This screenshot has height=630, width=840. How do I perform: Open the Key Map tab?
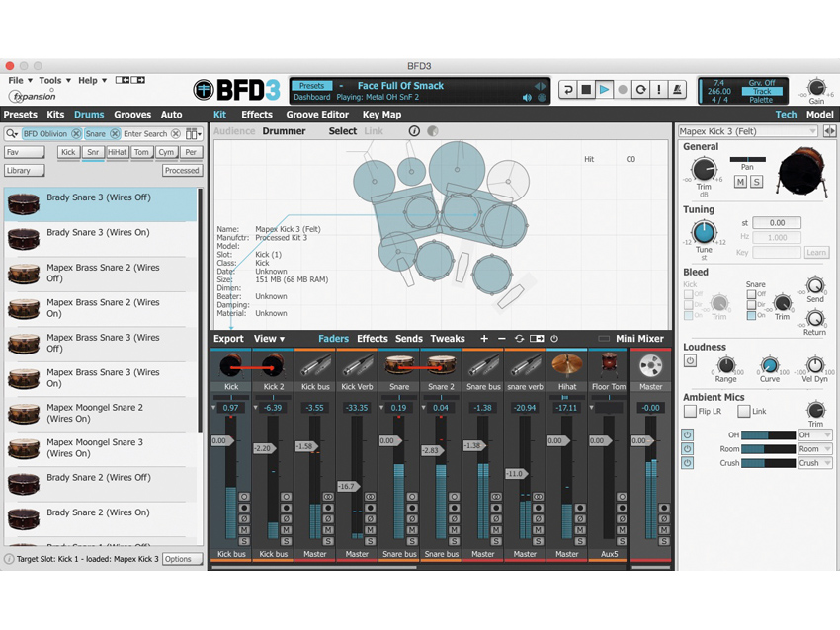point(382,115)
